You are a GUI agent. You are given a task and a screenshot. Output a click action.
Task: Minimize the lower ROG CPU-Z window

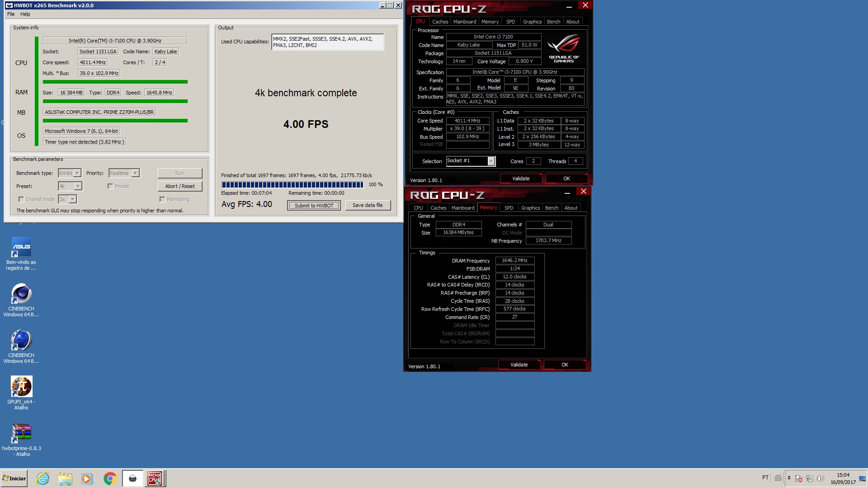click(x=567, y=193)
